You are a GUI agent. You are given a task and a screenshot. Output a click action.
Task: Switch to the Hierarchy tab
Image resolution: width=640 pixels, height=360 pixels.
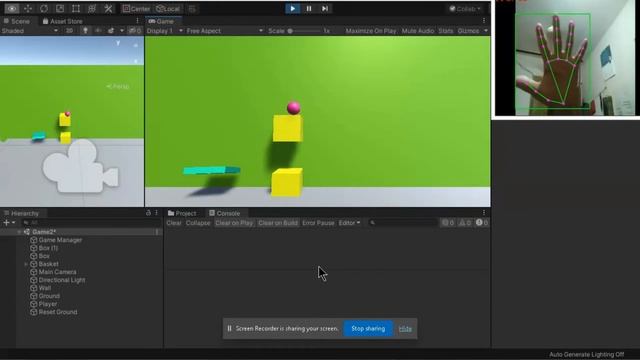(21, 213)
